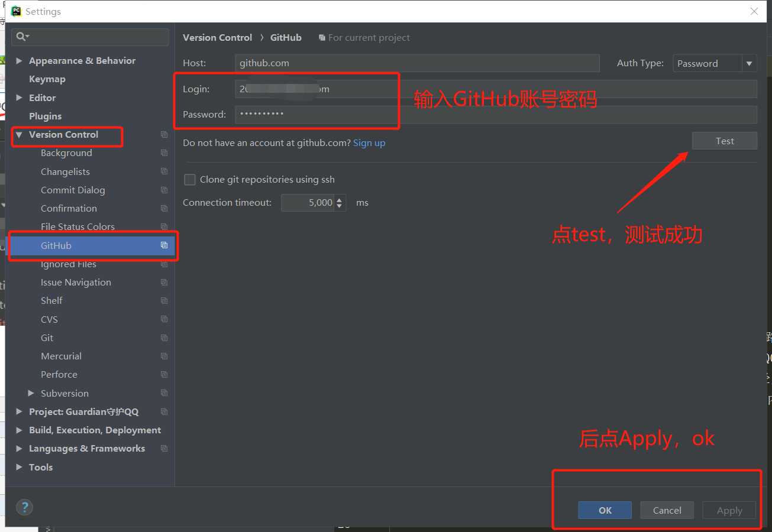This screenshot has width=772, height=532.
Task: Expand the Tools settings section
Action: (x=19, y=467)
